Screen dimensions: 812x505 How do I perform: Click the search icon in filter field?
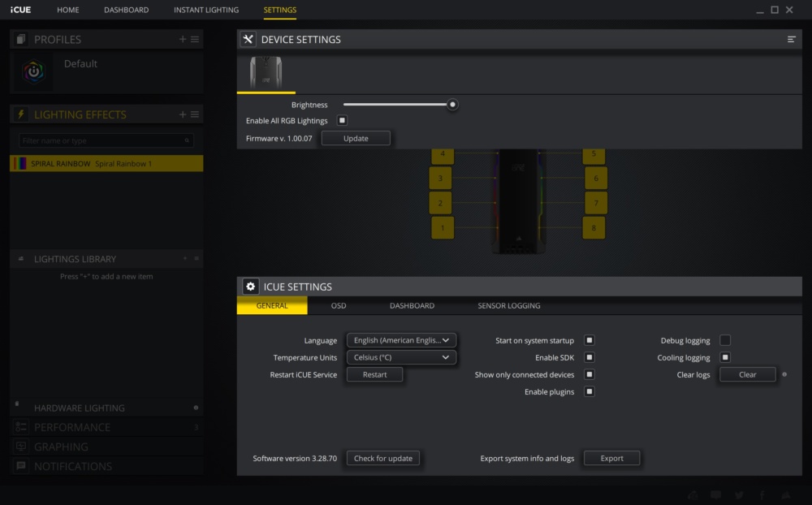coord(187,140)
